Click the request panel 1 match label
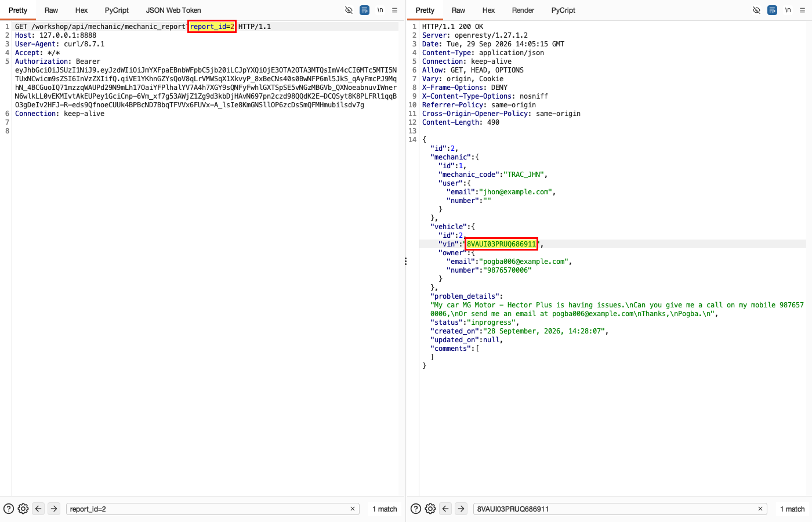The width and height of the screenshot is (812, 522). pos(385,509)
